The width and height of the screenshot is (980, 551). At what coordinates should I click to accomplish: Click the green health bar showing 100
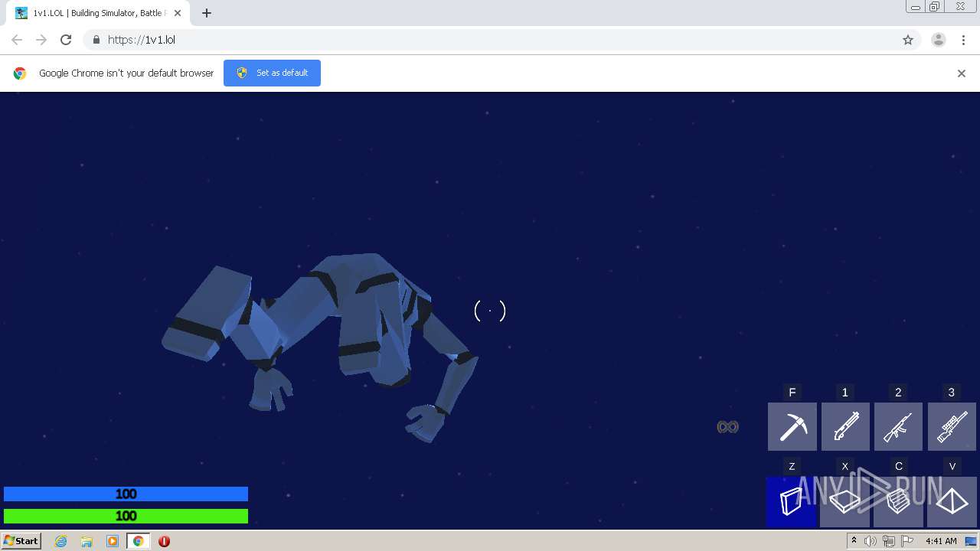click(126, 516)
